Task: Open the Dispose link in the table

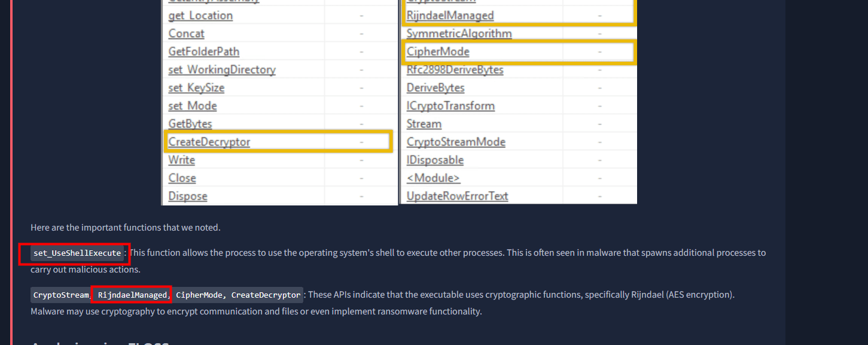Action: 188,196
